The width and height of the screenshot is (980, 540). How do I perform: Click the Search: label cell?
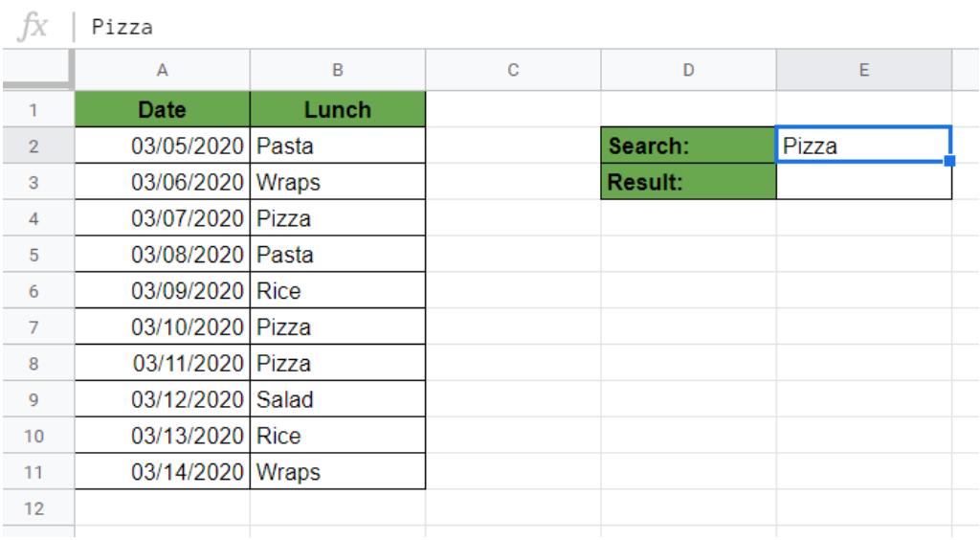click(x=688, y=146)
